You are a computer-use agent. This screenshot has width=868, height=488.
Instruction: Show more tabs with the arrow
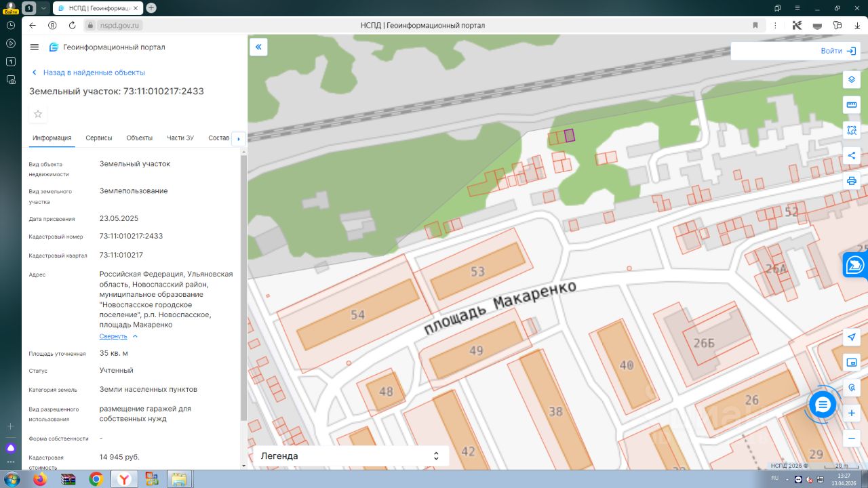(238, 138)
